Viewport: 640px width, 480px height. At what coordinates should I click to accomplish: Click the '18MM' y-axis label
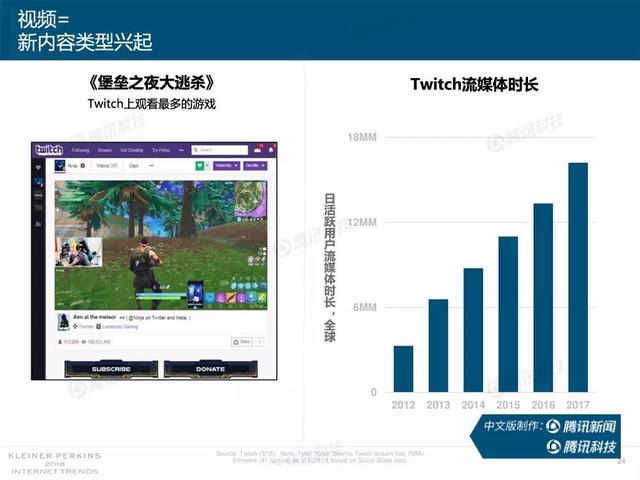click(362, 137)
